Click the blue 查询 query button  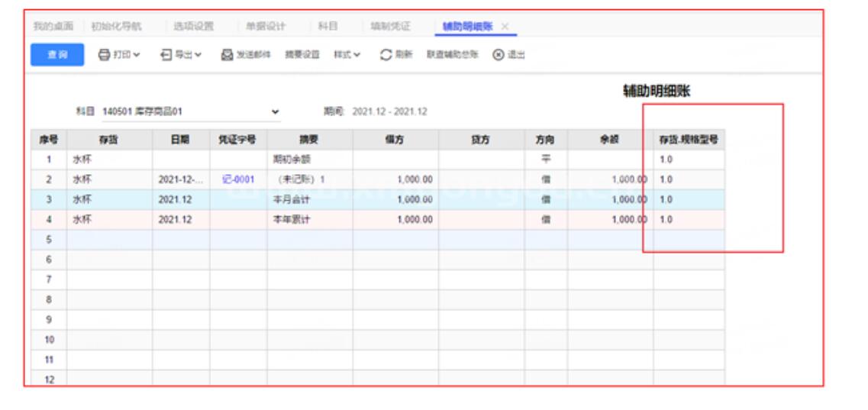(57, 55)
